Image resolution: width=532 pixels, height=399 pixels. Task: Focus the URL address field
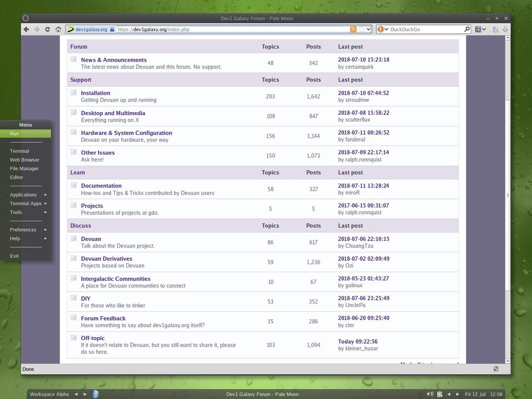[x=233, y=29]
